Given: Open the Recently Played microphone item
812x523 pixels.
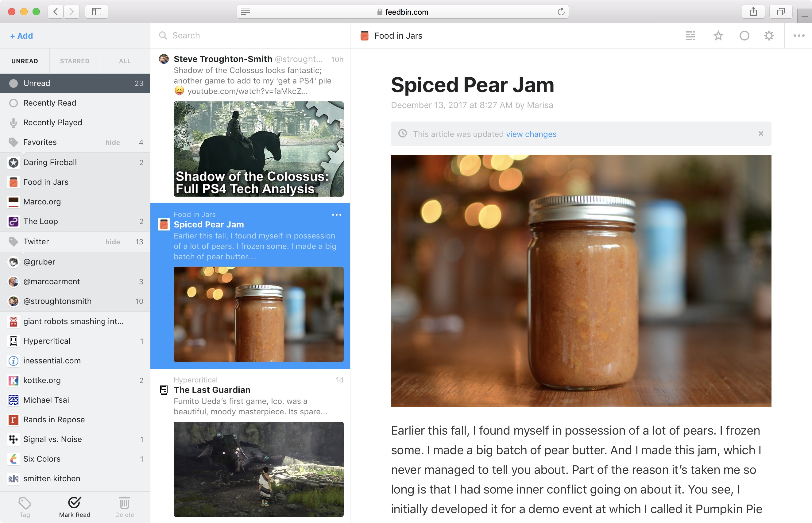Looking at the screenshot, I should coord(52,122).
